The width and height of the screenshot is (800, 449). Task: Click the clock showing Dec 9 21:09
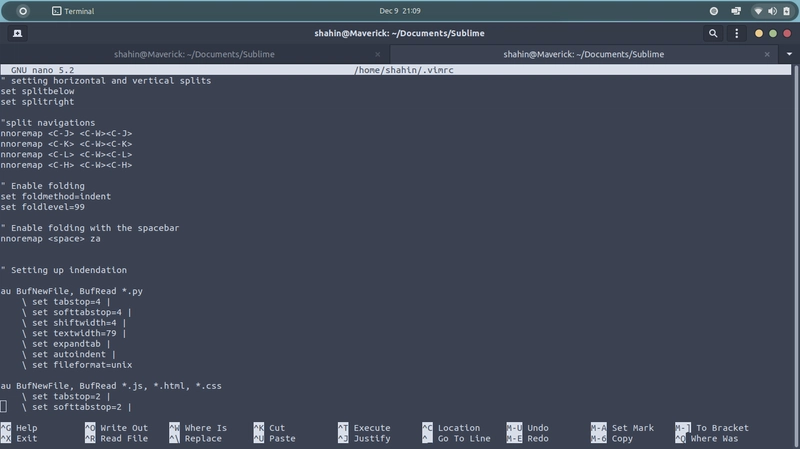[400, 11]
